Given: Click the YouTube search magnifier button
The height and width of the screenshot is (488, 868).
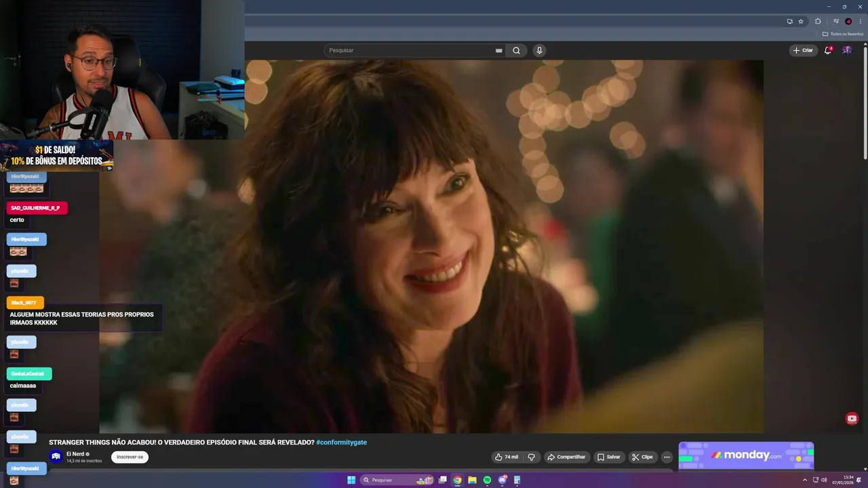Looking at the screenshot, I should pyautogui.click(x=516, y=50).
